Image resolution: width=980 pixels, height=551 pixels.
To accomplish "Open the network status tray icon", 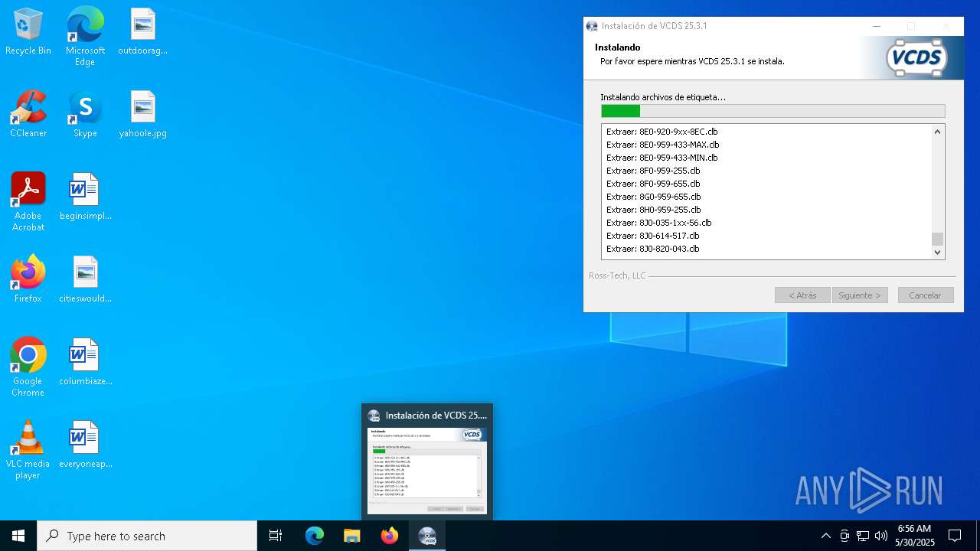I will (x=863, y=536).
